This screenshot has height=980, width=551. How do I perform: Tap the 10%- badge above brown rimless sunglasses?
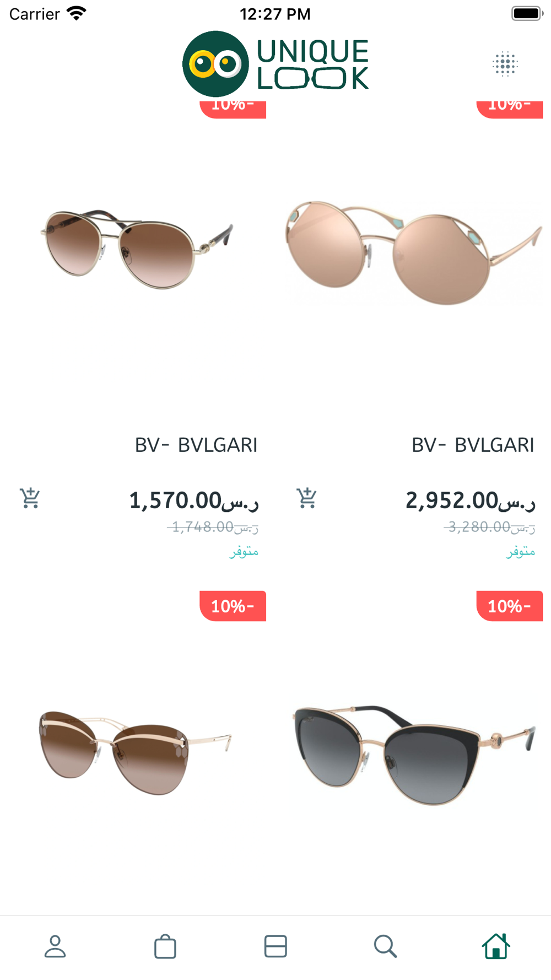click(233, 606)
